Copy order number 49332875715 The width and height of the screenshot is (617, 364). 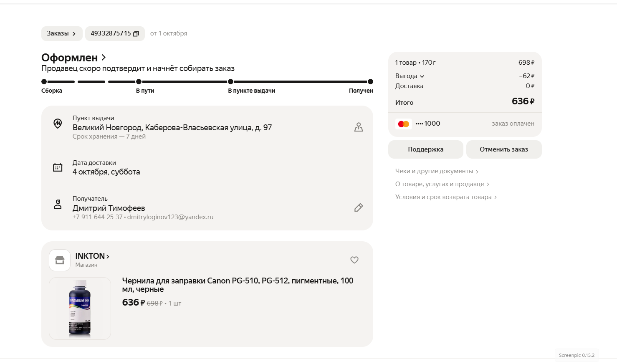tap(136, 34)
